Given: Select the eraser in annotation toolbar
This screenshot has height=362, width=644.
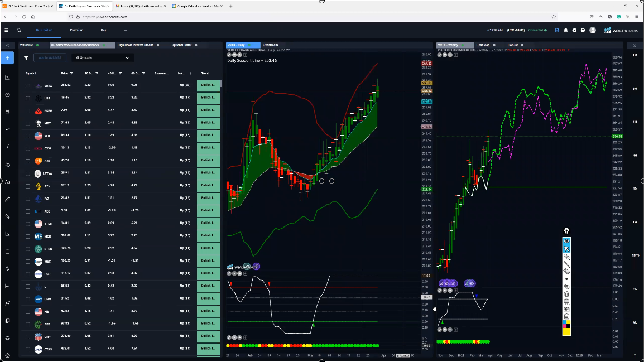Looking at the screenshot, I should pos(566,271).
